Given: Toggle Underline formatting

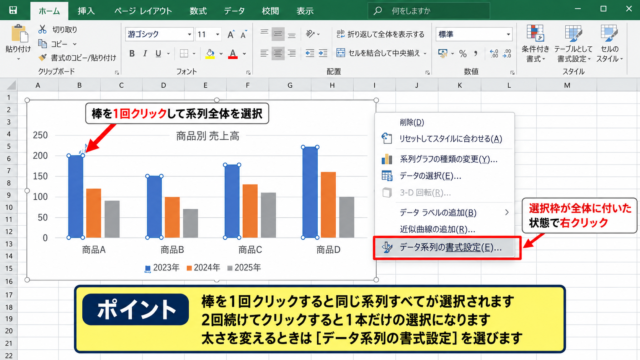Looking at the screenshot, I should 158,53.
